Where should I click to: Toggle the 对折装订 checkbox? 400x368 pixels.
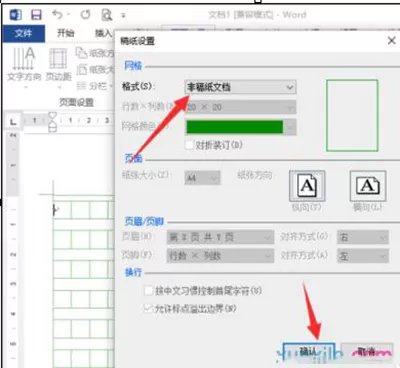coord(189,145)
